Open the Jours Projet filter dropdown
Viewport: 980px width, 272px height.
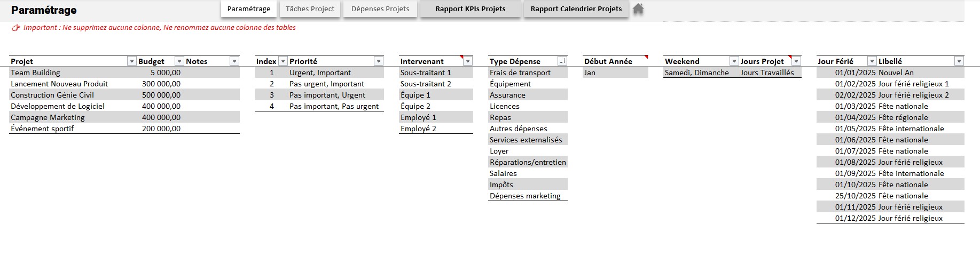pyautogui.click(x=796, y=61)
